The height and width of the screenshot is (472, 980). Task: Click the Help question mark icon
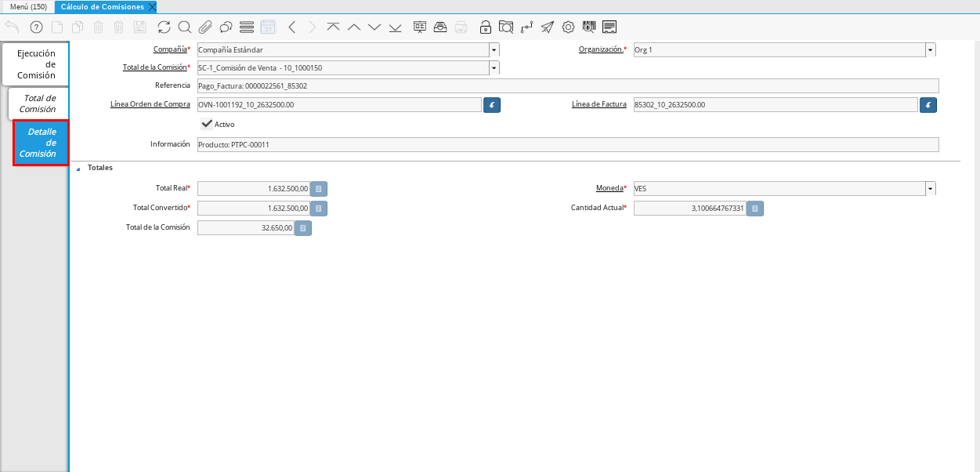(x=36, y=27)
